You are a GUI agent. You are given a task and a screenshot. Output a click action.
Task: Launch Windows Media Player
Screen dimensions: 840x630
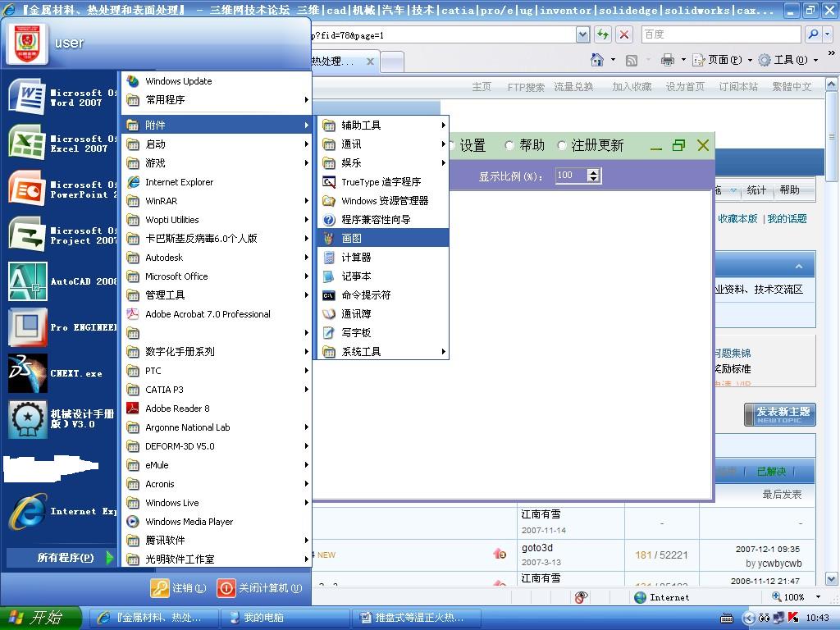(x=217, y=521)
